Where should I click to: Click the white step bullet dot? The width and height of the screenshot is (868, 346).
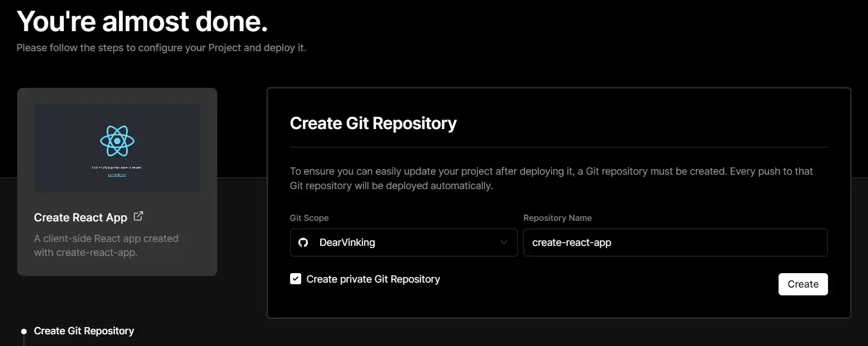24,332
